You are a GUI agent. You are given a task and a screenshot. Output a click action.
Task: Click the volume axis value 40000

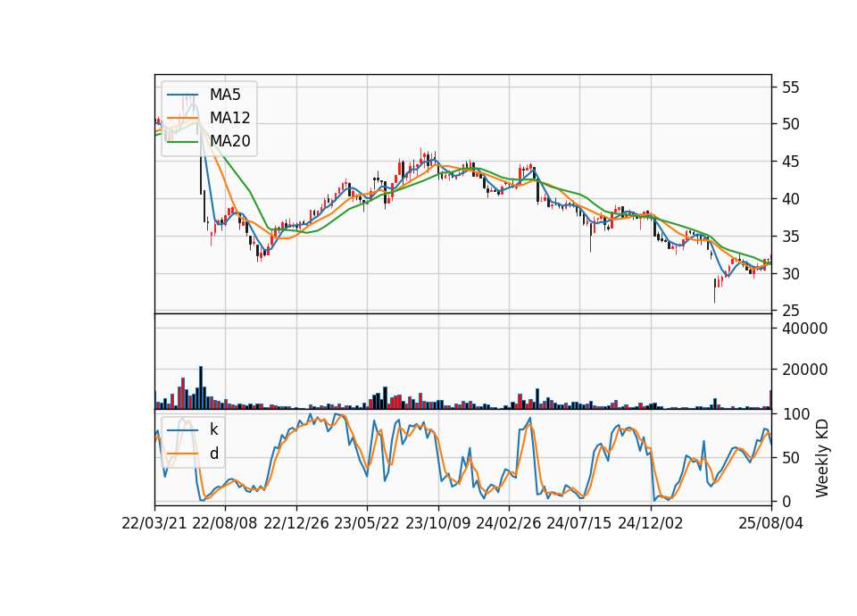coord(804,329)
